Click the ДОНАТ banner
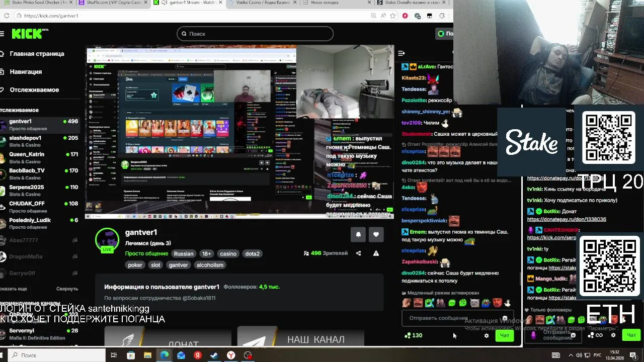This screenshot has height=362, width=644. click(168, 337)
